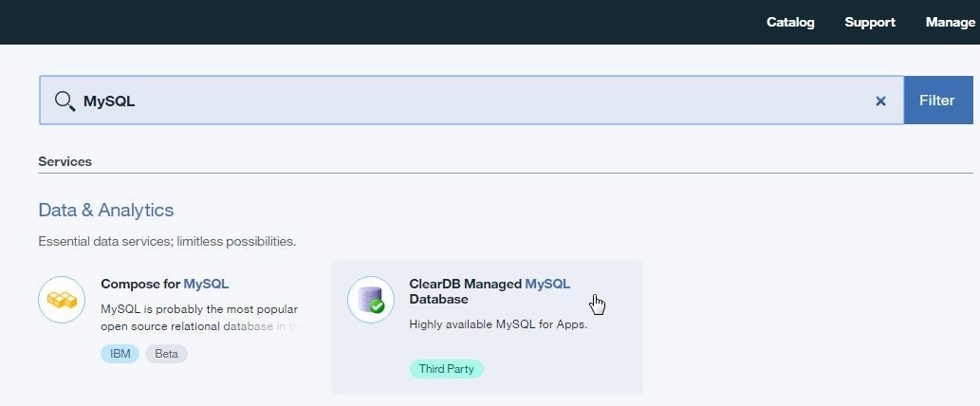Click the Services section heading
Screen dimensions: 980x406
pos(65,161)
